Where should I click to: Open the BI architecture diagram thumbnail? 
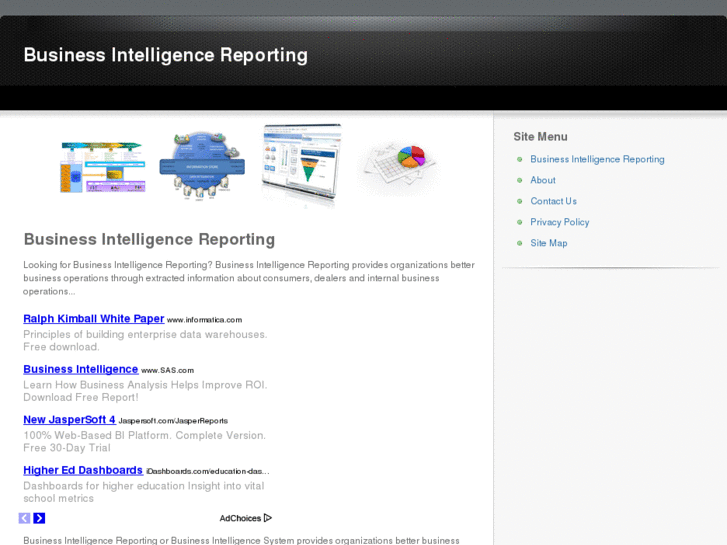(x=102, y=167)
